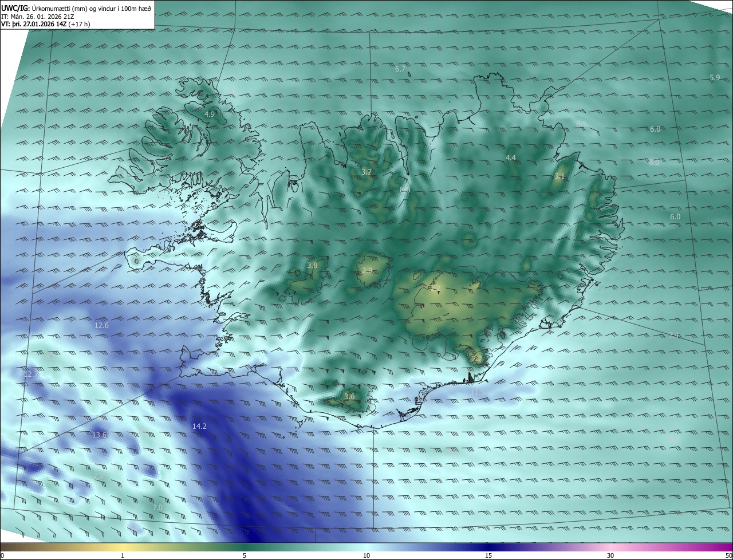Click the color scale tick label "10"

tap(366, 555)
